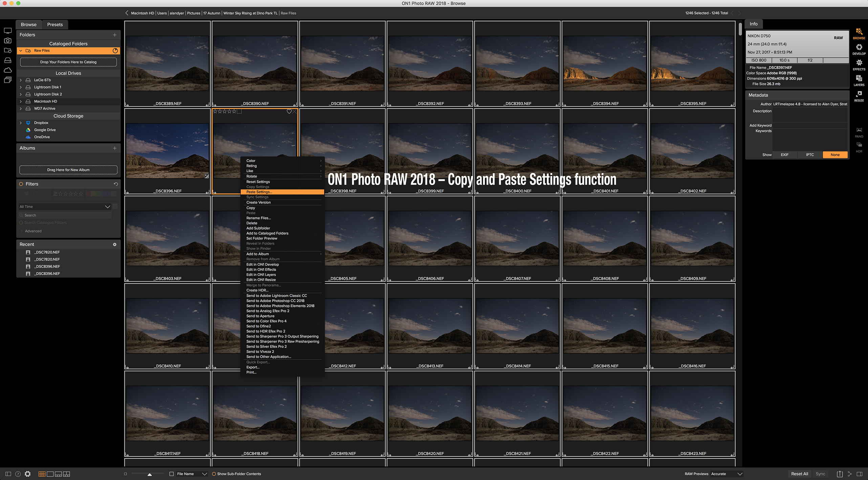This screenshot has height=480, width=868.
Task: Clear the Recent list with x icon
Action: coord(115,244)
